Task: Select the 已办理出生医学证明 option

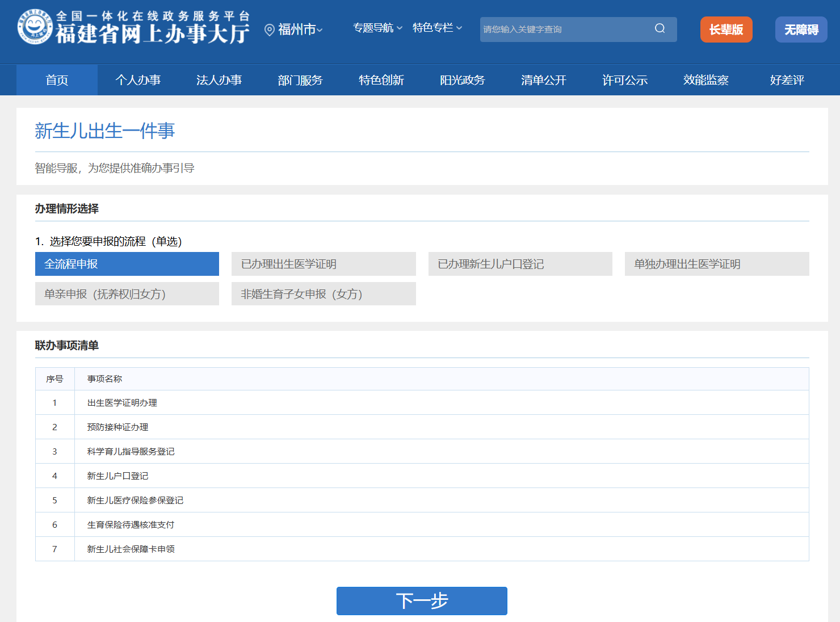Action: click(x=324, y=264)
